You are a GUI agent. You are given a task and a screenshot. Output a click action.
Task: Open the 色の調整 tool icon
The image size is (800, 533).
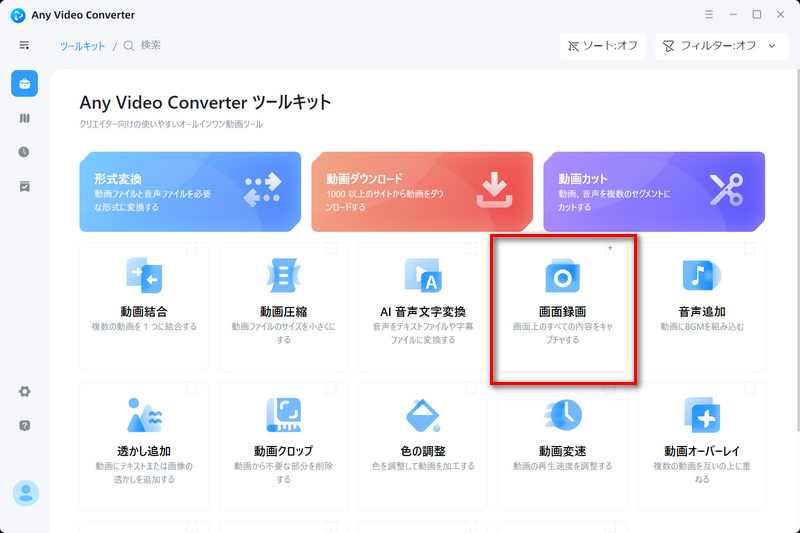(x=423, y=415)
